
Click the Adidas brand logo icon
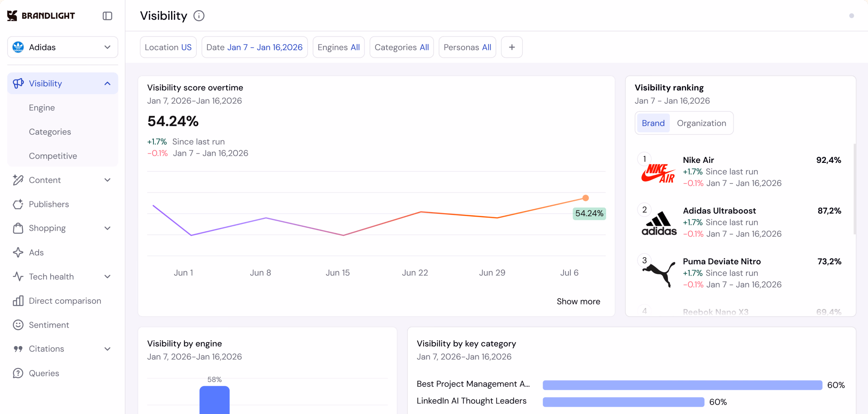(18, 47)
